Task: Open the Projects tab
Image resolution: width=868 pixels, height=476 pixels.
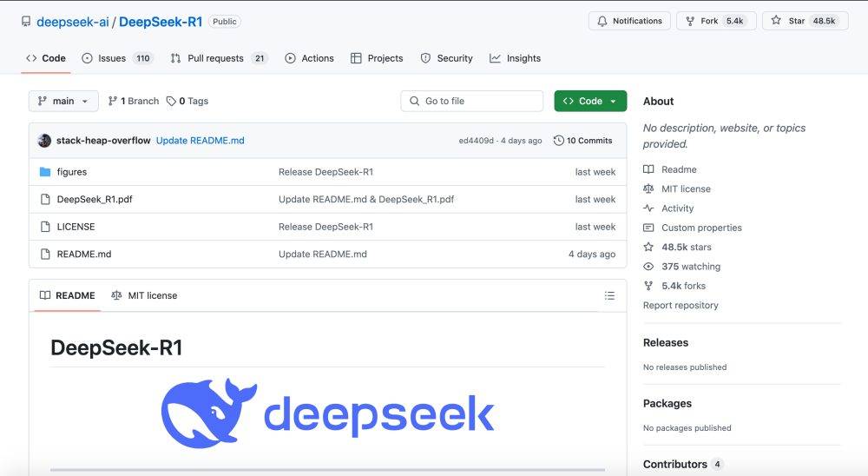Action: (377, 58)
